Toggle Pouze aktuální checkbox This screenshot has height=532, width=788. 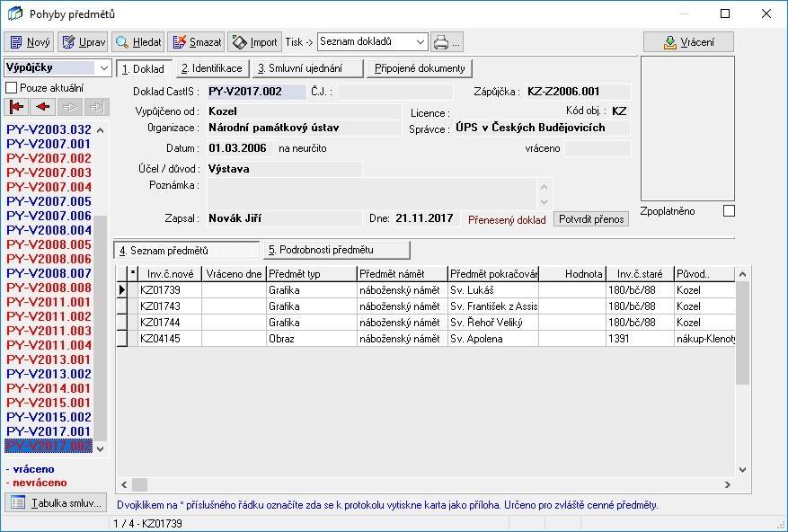click(11, 88)
